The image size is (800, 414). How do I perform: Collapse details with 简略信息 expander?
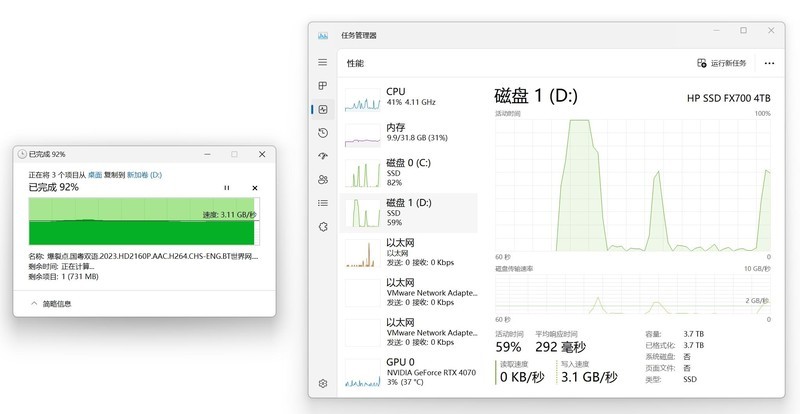tap(51, 304)
